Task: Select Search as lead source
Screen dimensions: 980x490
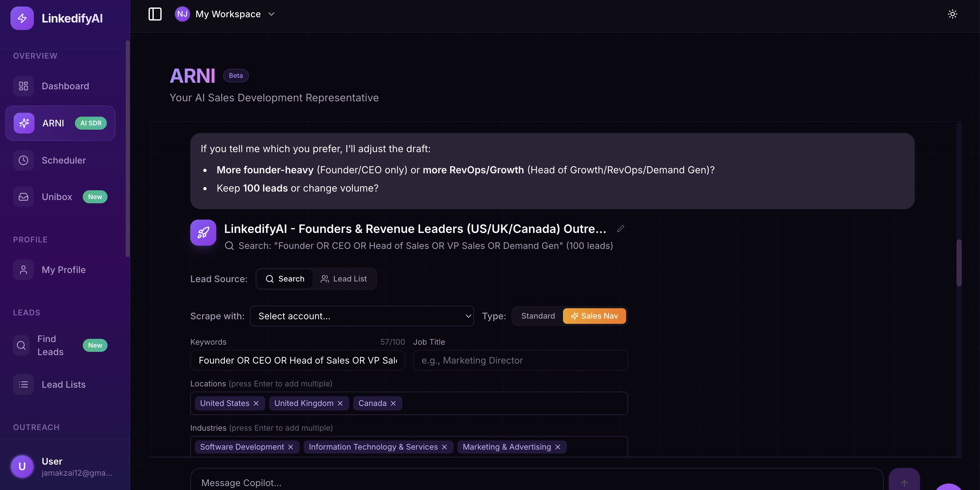Action: click(x=285, y=279)
